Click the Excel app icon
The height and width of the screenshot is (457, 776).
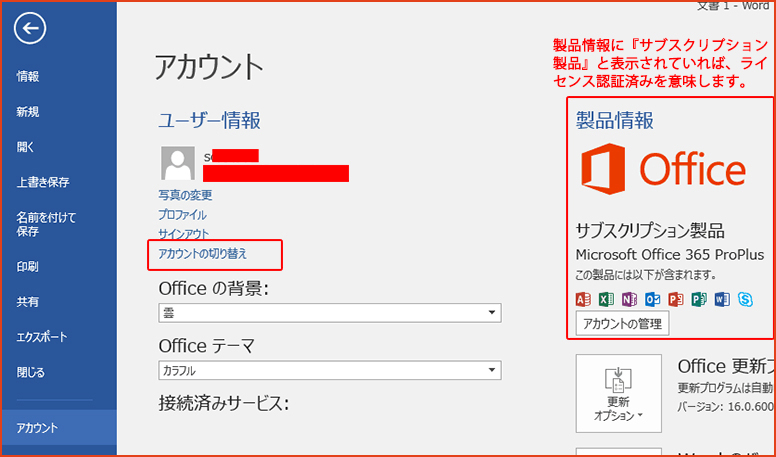coord(606,299)
